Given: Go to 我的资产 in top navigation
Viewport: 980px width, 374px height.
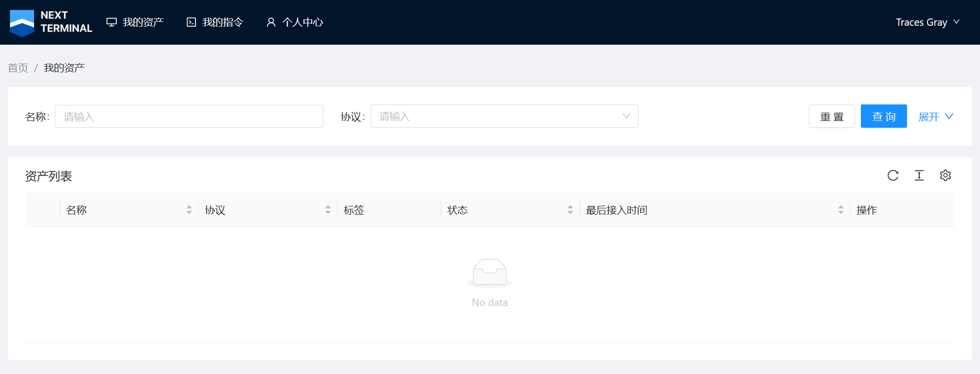Looking at the screenshot, I should point(135,22).
